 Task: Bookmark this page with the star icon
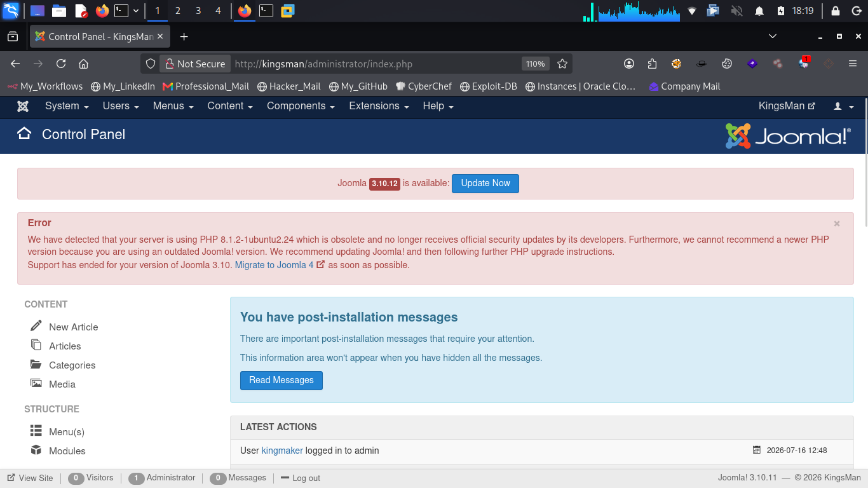click(x=562, y=64)
